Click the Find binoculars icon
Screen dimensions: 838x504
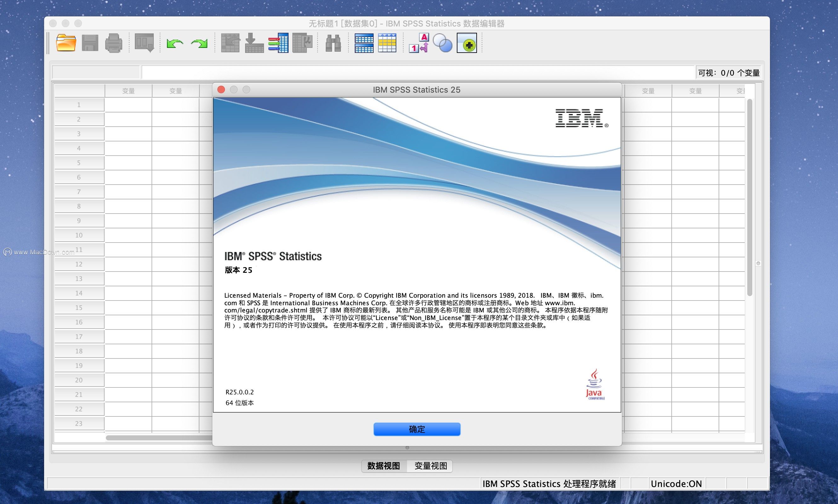coord(333,43)
